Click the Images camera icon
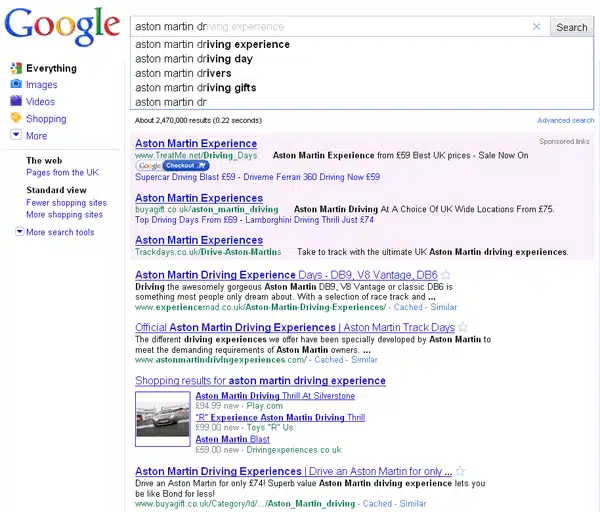The height and width of the screenshot is (512, 600). coord(16,84)
